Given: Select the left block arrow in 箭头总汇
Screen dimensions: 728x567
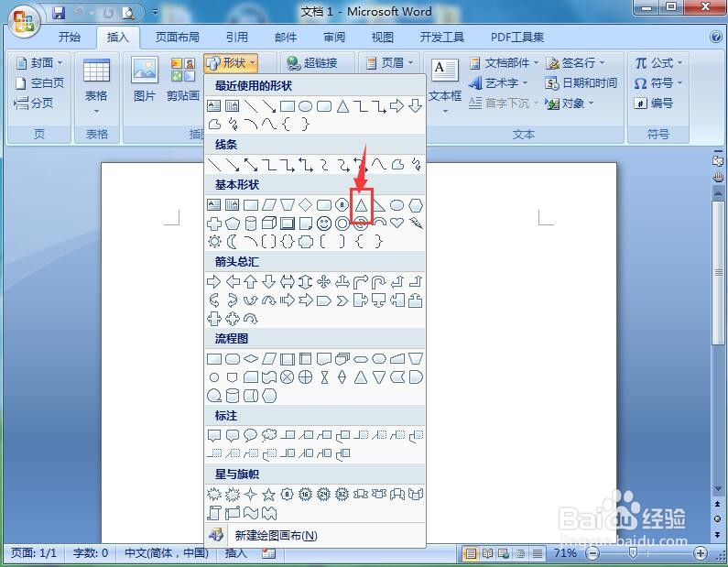Looking at the screenshot, I should click(233, 281).
